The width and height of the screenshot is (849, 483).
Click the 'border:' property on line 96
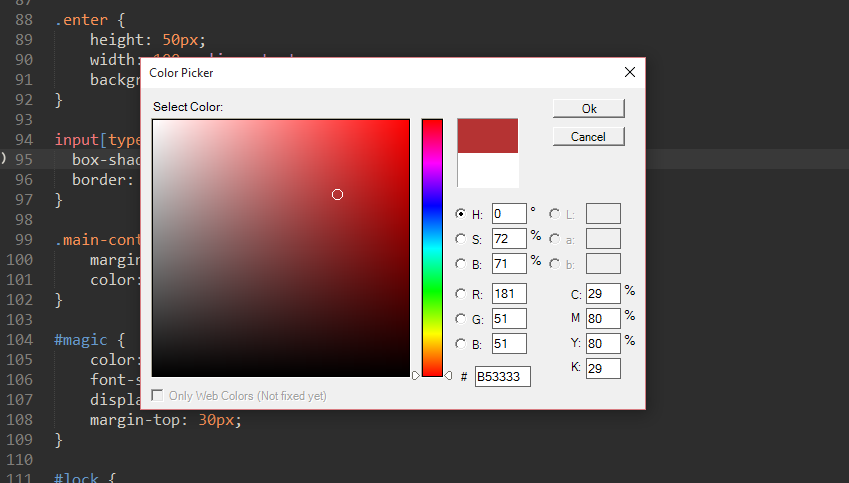point(103,180)
